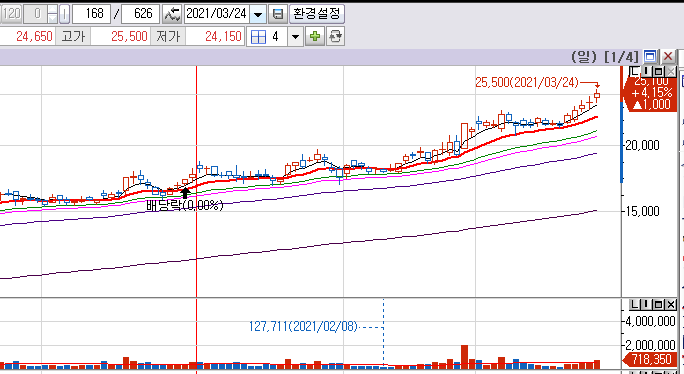
Task: Maximize the chart pane with blue window icon
Action: [x=650, y=56]
